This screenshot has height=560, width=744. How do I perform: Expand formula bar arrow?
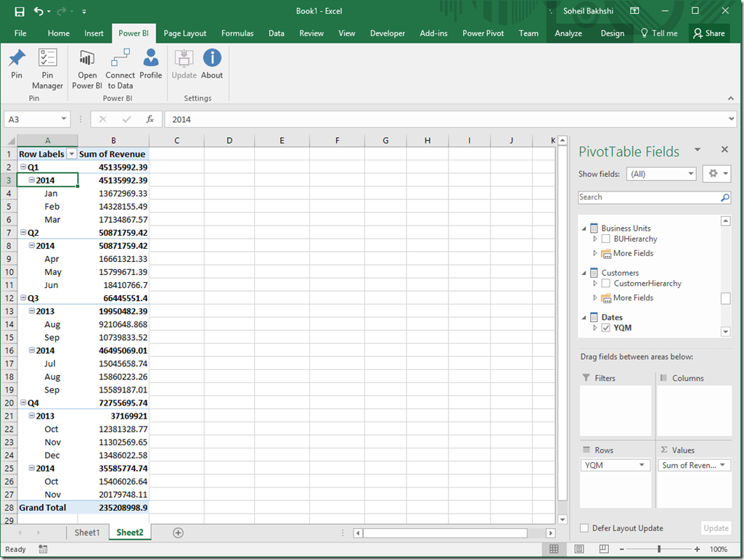point(732,119)
